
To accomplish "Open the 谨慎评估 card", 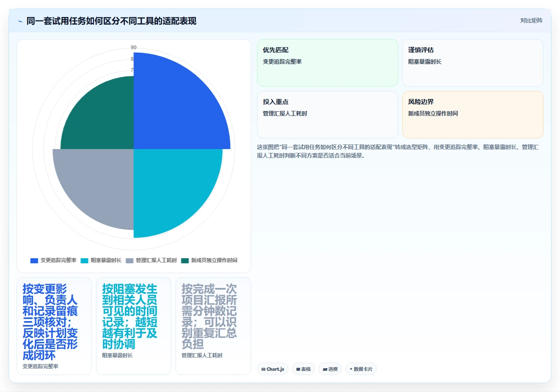I will pos(473,63).
